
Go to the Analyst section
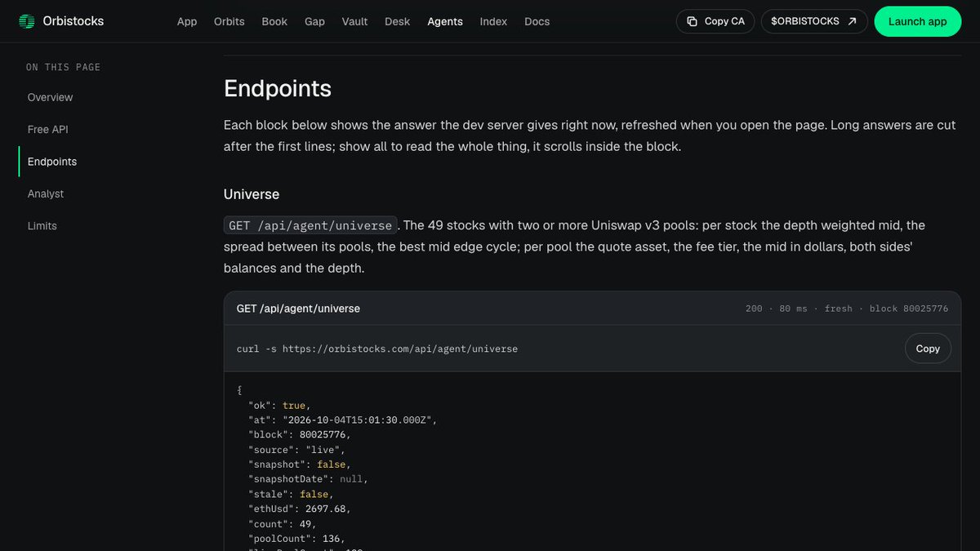[46, 193]
